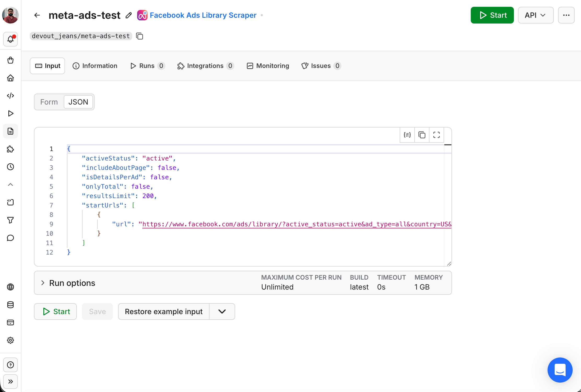Switch to the Input tab

[x=48, y=66]
